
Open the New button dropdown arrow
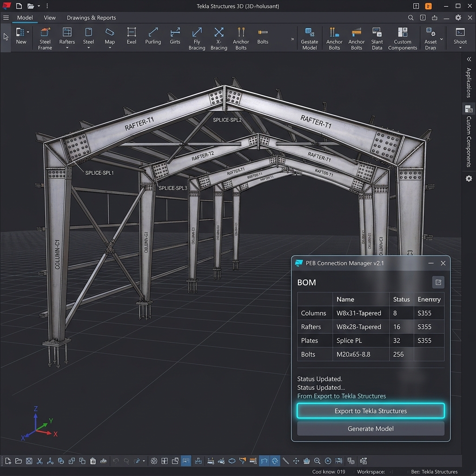(28, 32)
